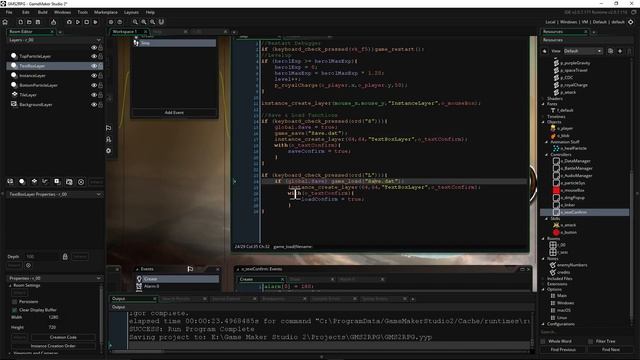The height and width of the screenshot is (360, 640).
Task: Open the room Creation Code button
Action: click(63, 338)
